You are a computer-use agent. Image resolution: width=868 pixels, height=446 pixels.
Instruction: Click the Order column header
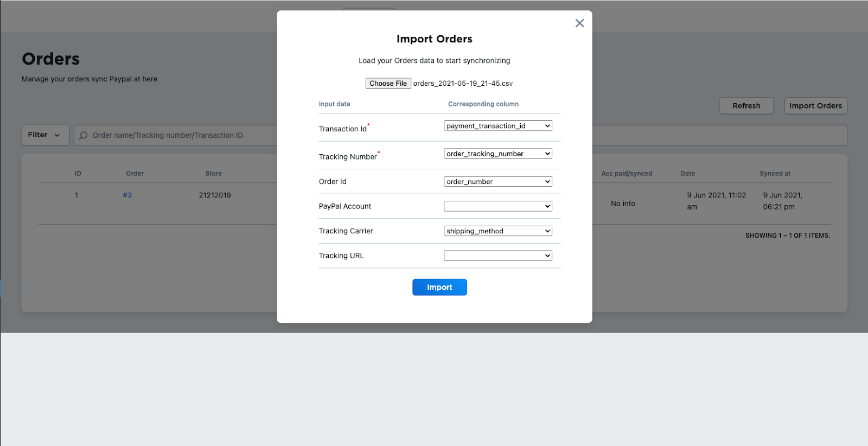(135, 174)
